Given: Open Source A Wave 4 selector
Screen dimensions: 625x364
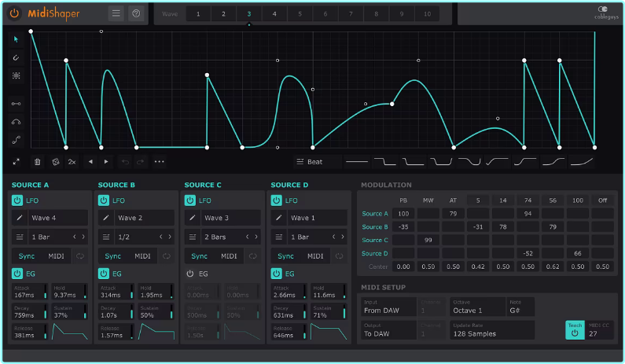Looking at the screenshot, I should (x=58, y=218).
